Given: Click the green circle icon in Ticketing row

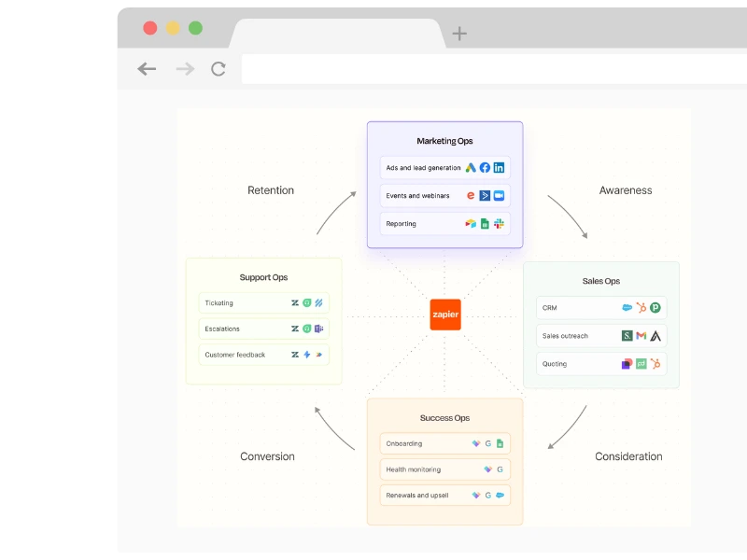Looking at the screenshot, I should coord(307,302).
